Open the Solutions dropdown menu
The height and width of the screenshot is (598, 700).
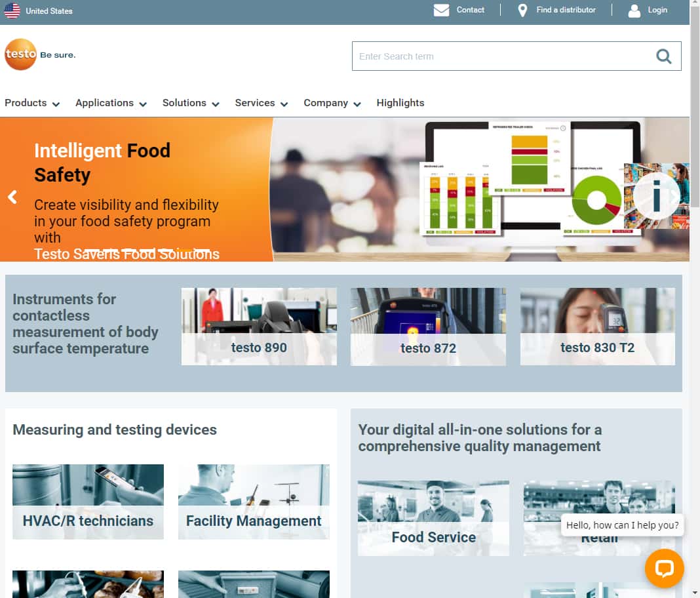pyautogui.click(x=191, y=103)
